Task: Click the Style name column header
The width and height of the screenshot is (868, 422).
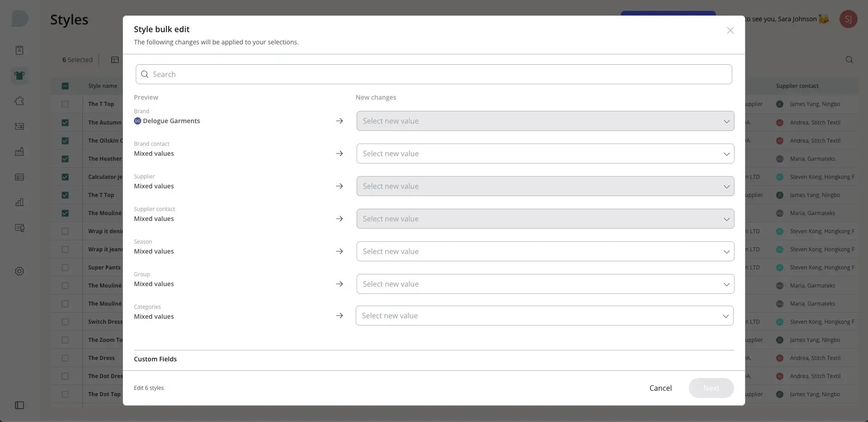Action: [x=103, y=86]
